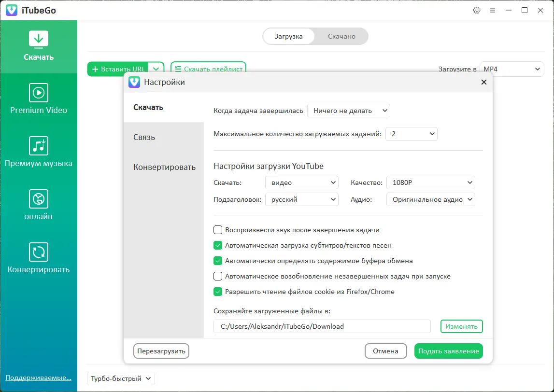This screenshot has height=392, width=554.
Task: Open the Подзаголовок language dropdown
Action: [301, 199]
